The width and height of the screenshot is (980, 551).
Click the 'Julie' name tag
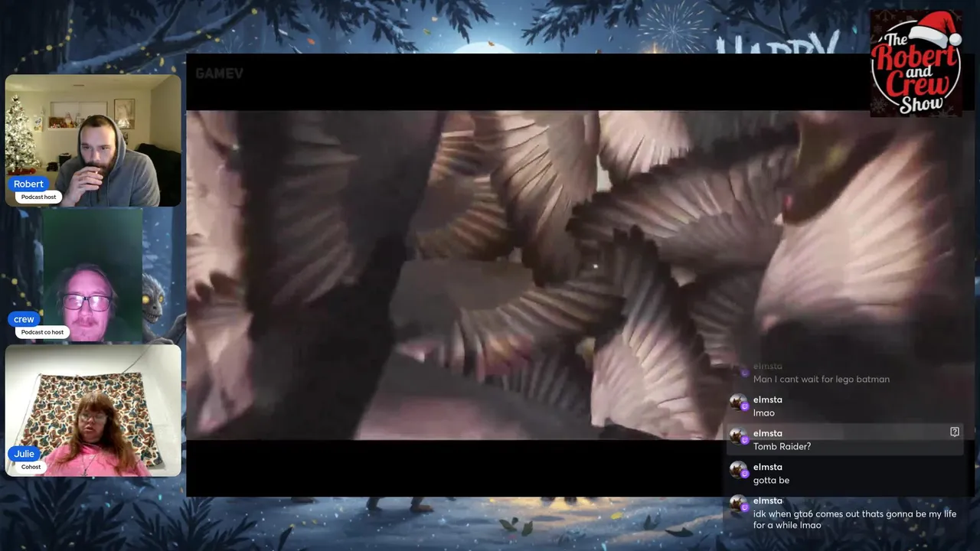pyautogui.click(x=24, y=454)
